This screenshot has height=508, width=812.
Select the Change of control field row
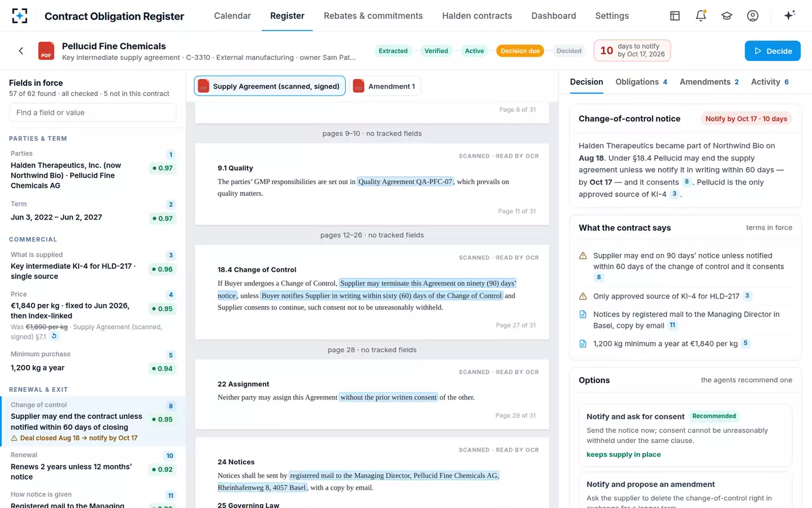93,421
